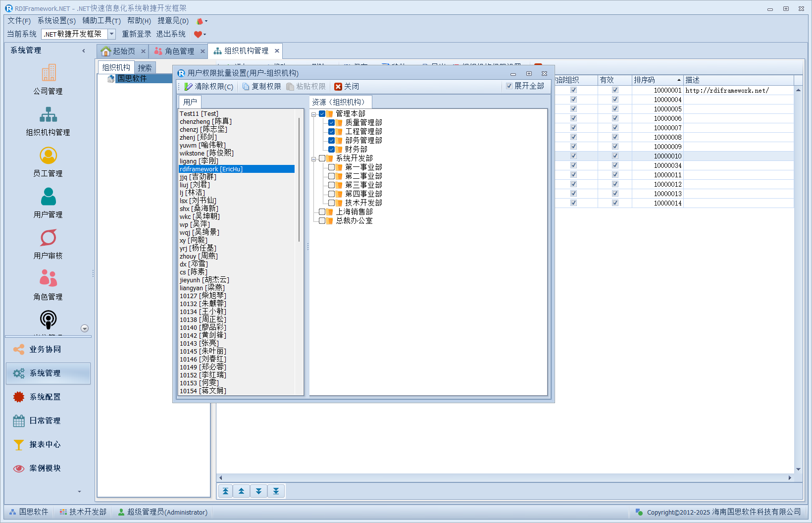Open the 公司管理 sidebar icon
The height and width of the screenshot is (523, 812).
(48, 73)
